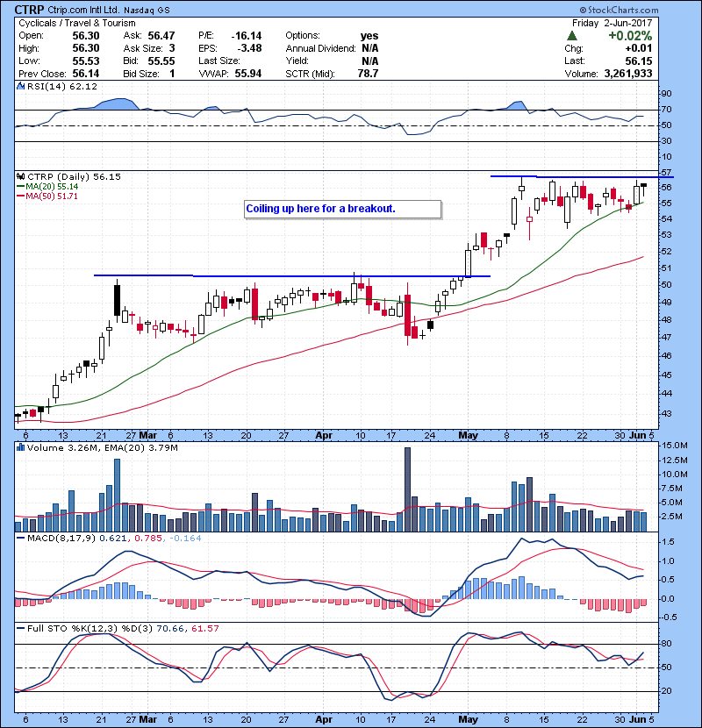Viewport: 702px width, 728px height.
Task: Click the Open value 56.30
Action: tap(86, 36)
